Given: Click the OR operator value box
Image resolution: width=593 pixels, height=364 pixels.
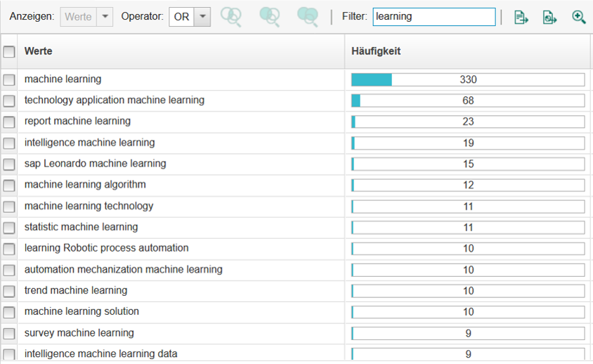Looking at the screenshot, I should pos(181,17).
